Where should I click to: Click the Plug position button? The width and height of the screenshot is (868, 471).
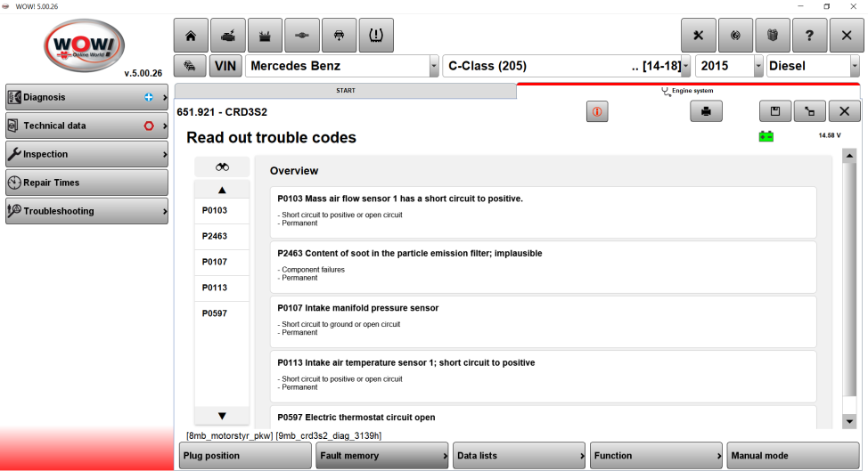tap(245, 456)
